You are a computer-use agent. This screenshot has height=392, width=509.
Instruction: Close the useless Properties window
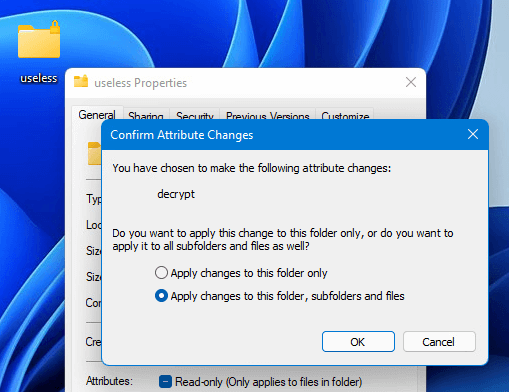(x=411, y=82)
